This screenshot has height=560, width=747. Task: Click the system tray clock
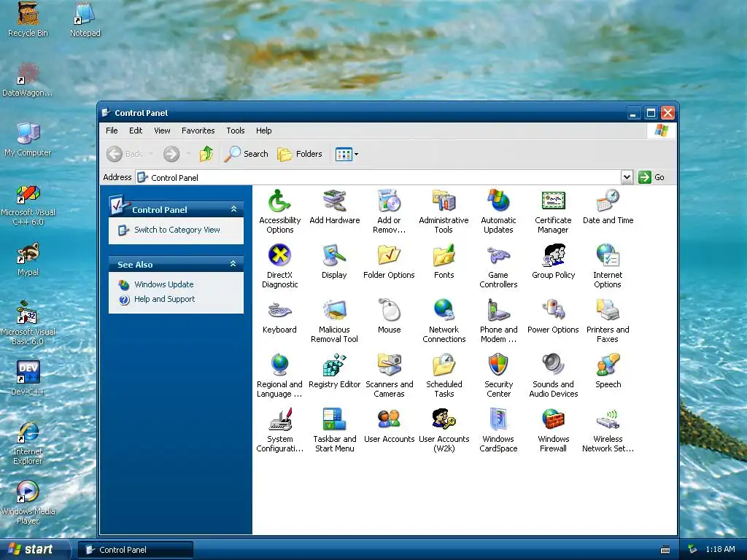pos(720,549)
